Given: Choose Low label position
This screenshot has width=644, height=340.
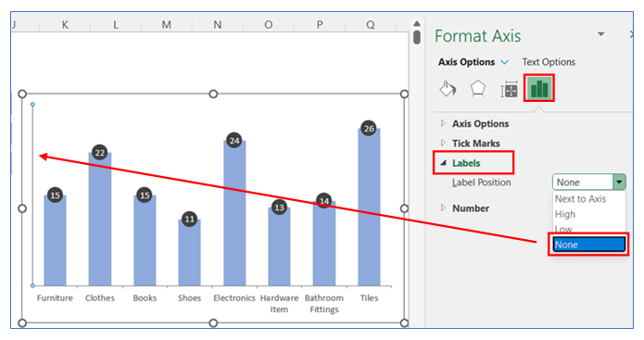Looking at the screenshot, I should [x=563, y=228].
